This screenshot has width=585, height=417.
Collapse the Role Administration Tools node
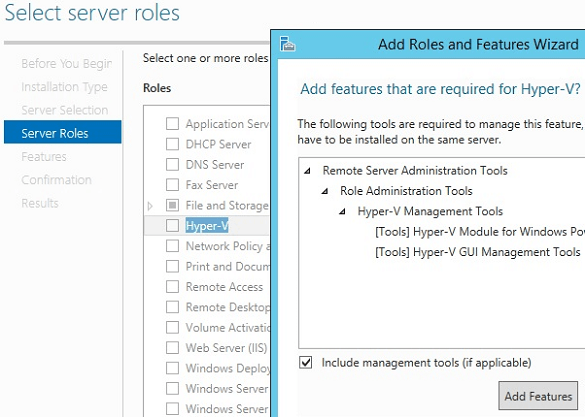(x=325, y=191)
